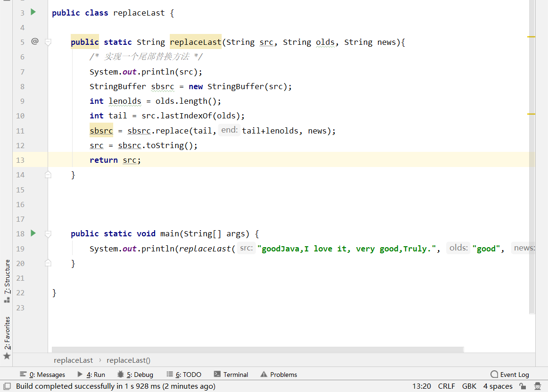Click the Problems warning triangle icon

(x=264, y=374)
